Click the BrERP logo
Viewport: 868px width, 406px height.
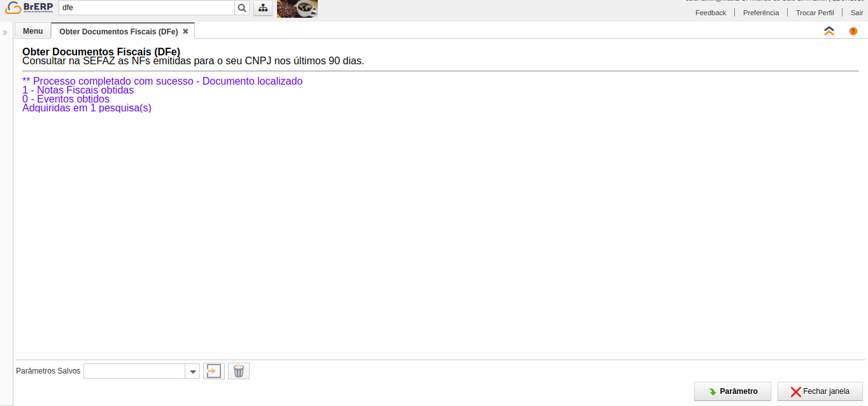[x=29, y=8]
